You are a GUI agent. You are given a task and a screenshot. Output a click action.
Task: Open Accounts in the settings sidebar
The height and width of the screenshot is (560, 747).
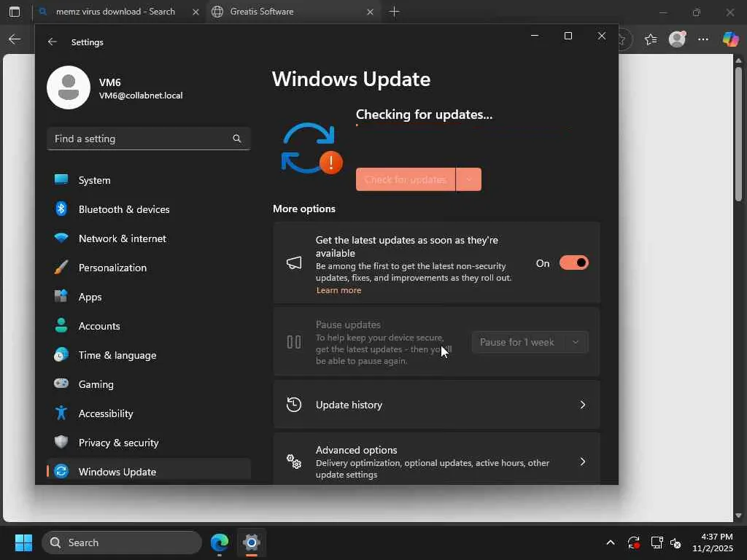pyautogui.click(x=149, y=326)
